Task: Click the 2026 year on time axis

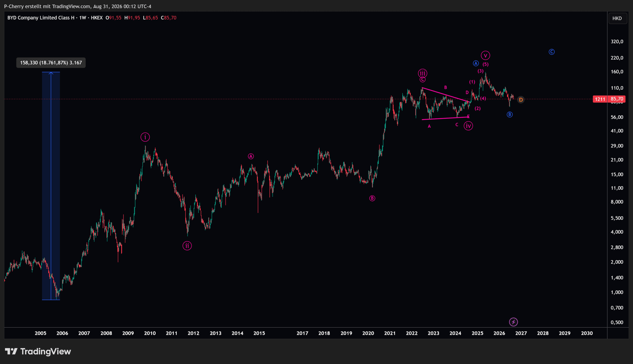Action: (499, 333)
